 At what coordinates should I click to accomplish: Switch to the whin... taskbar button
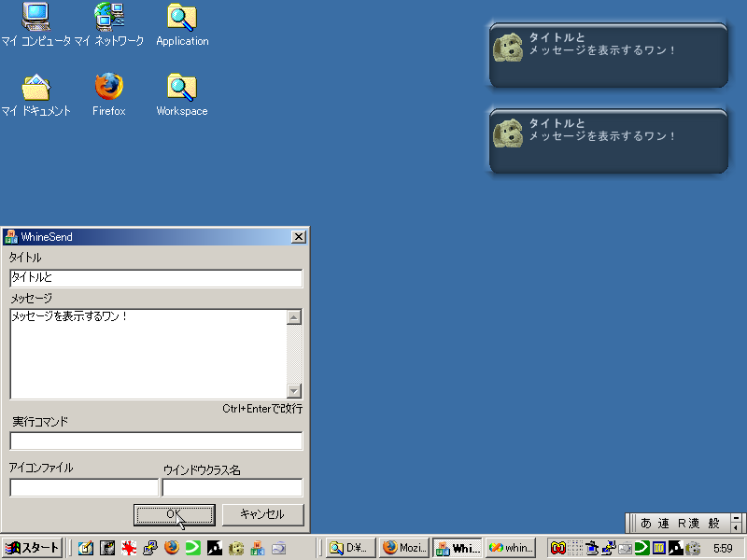(x=511, y=548)
